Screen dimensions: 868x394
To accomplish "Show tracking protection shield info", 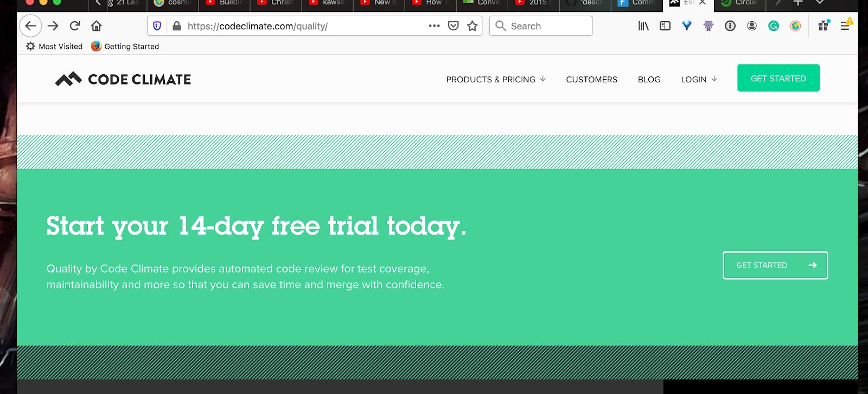I will click(x=157, y=26).
